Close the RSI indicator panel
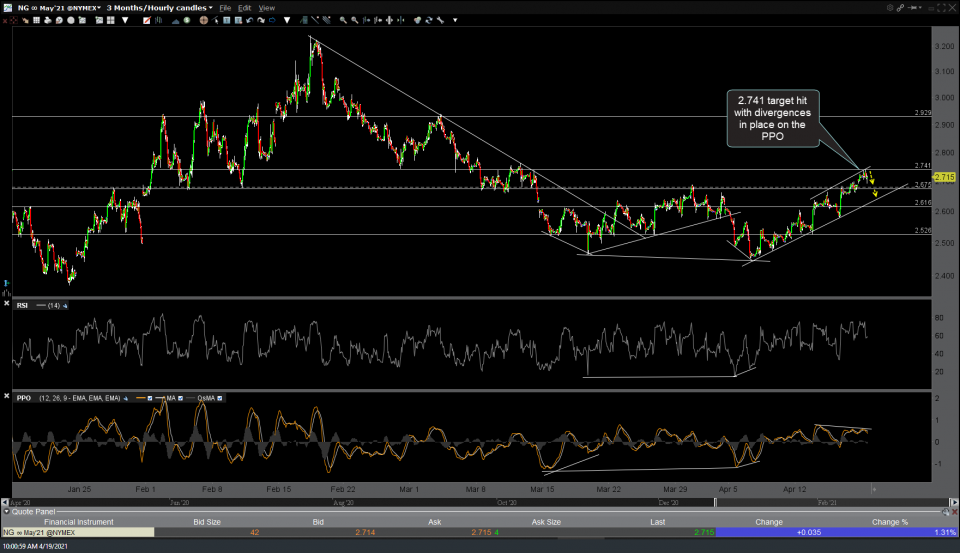Image resolution: width=960 pixels, height=553 pixels. pyautogui.click(x=7, y=304)
